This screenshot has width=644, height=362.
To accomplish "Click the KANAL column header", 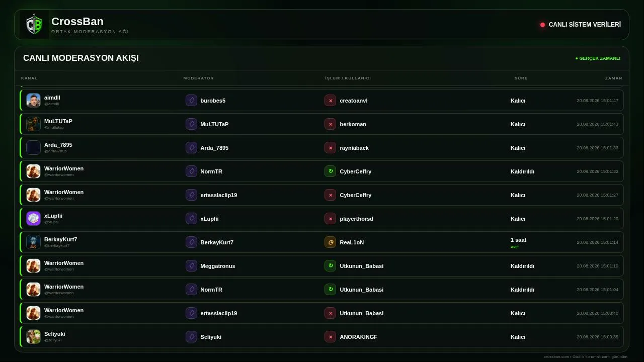I will click(29, 78).
